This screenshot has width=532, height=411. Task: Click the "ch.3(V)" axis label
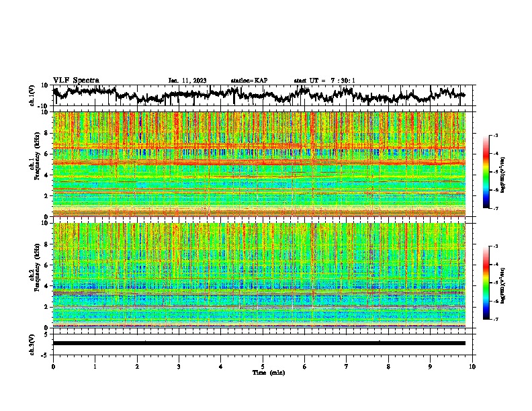pyautogui.click(x=32, y=345)
